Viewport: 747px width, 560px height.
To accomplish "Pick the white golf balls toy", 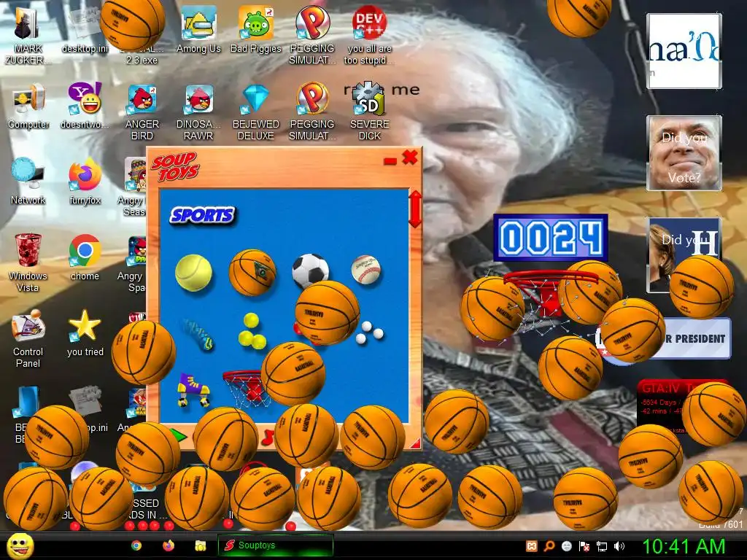I will point(370,332).
